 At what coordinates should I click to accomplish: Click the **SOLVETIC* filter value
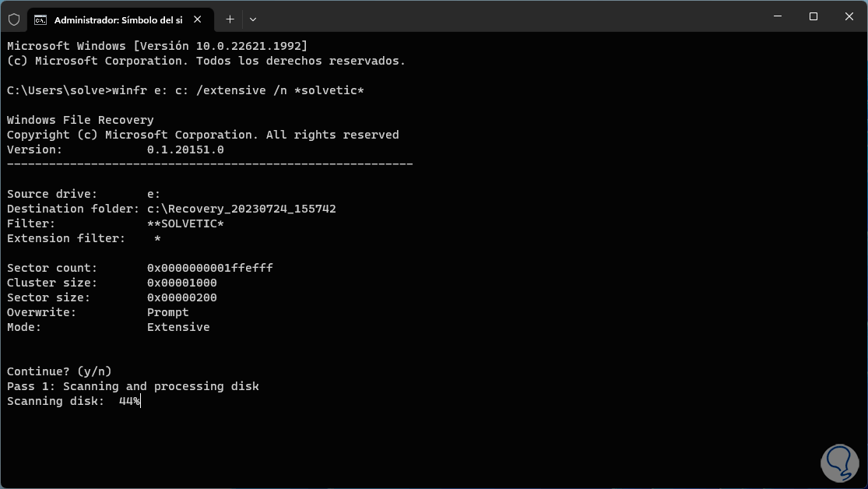coord(185,223)
